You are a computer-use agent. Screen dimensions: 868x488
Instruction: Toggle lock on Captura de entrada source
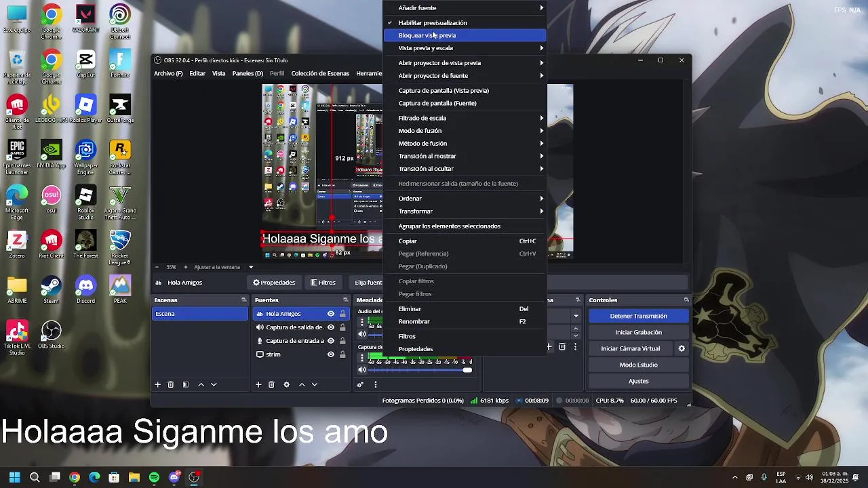coord(342,341)
